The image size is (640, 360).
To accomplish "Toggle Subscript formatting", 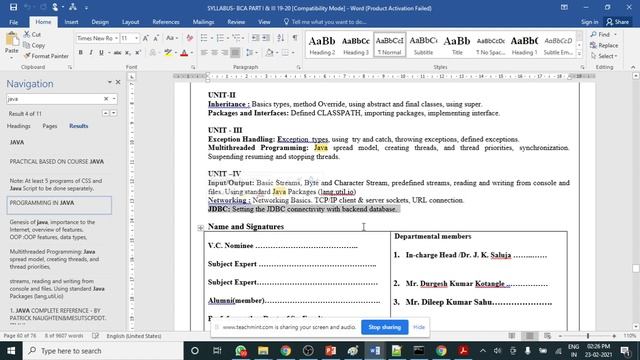I will click(128, 53).
